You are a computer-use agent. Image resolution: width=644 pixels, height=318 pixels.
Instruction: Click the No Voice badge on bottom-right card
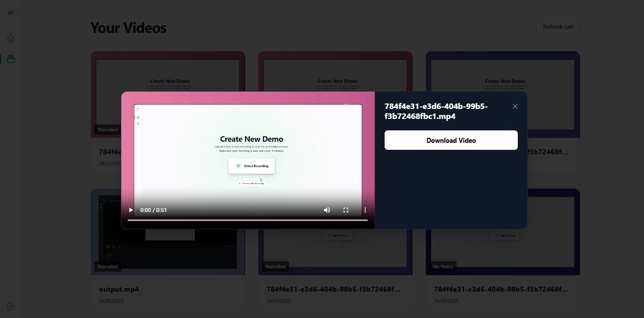tap(443, 267)
